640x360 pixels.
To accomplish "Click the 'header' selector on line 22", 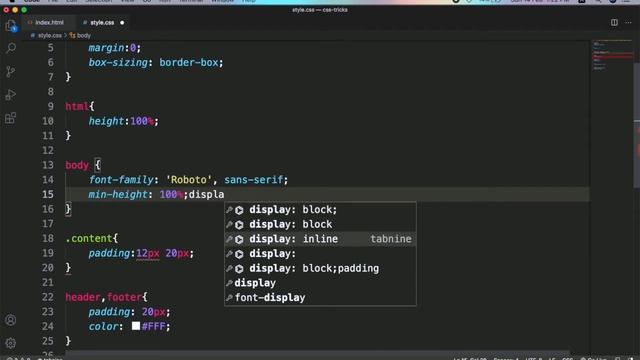I will tap(83, 297).
